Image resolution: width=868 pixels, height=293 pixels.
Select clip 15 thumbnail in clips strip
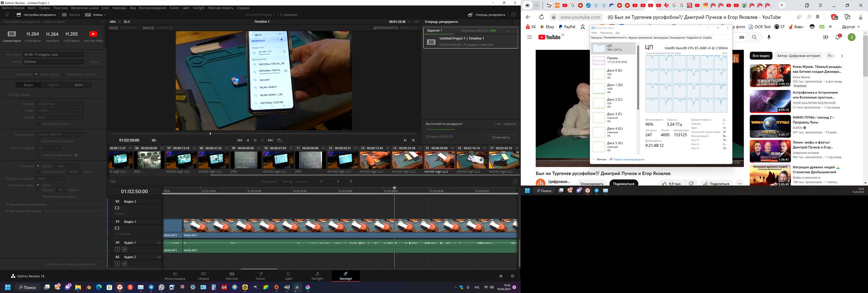(439, 160)
